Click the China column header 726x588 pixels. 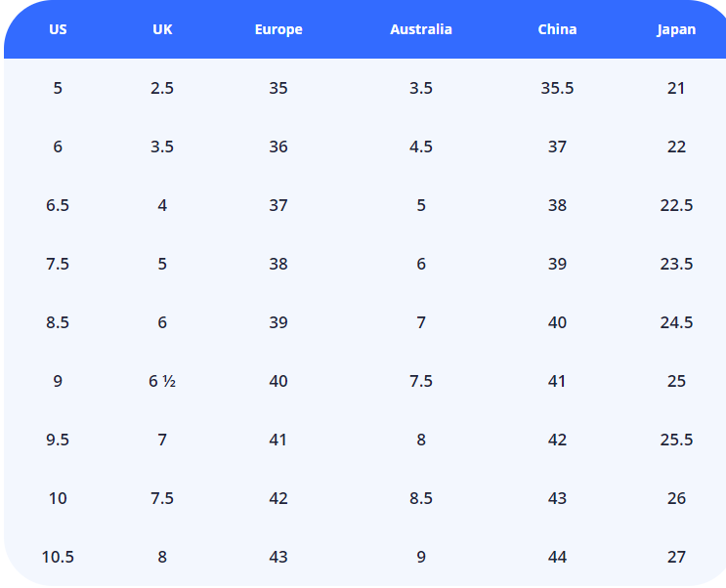pyautogui.click(x=557, y=29)
